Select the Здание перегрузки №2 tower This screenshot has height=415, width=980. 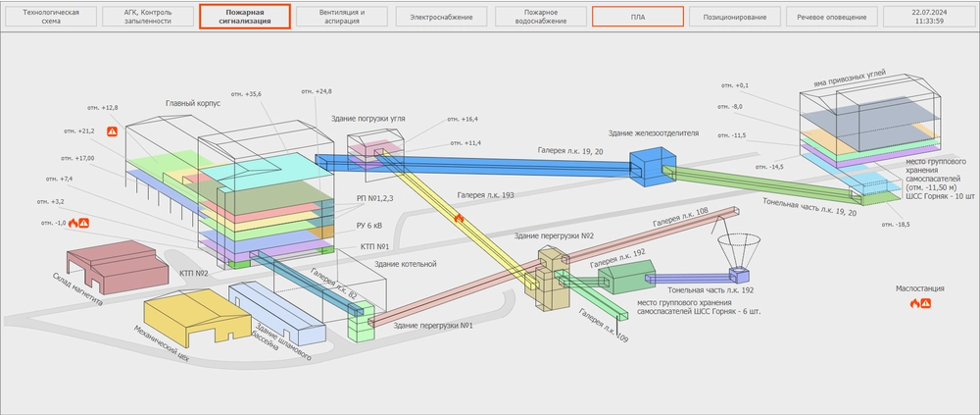click(550, 275)
